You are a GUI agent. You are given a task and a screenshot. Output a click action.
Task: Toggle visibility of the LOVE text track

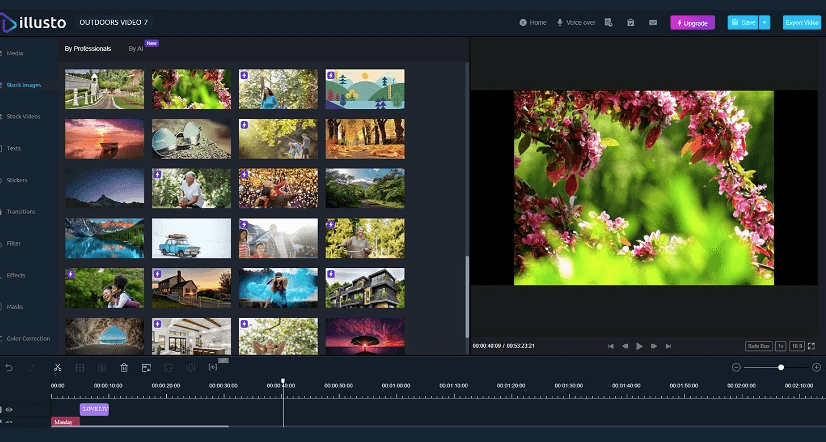tap(10, 410)
